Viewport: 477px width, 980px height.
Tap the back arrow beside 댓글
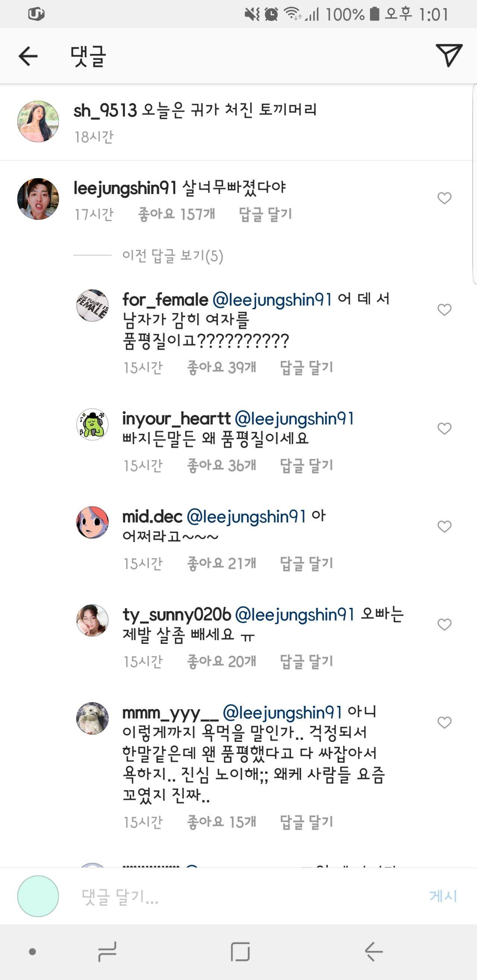(x=28, y=56)
